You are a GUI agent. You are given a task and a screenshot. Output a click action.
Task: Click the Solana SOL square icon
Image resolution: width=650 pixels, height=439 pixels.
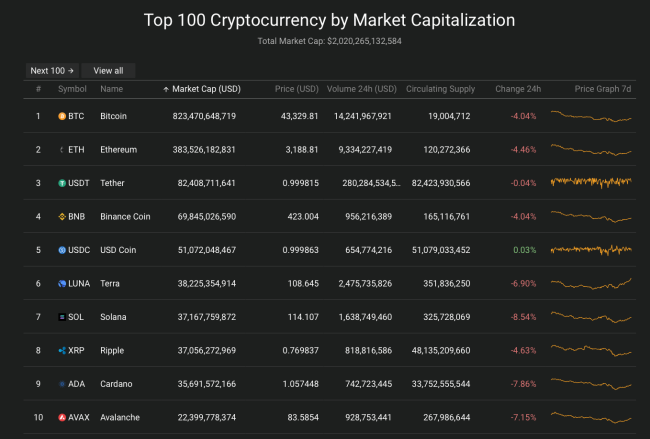click(62, 317)
